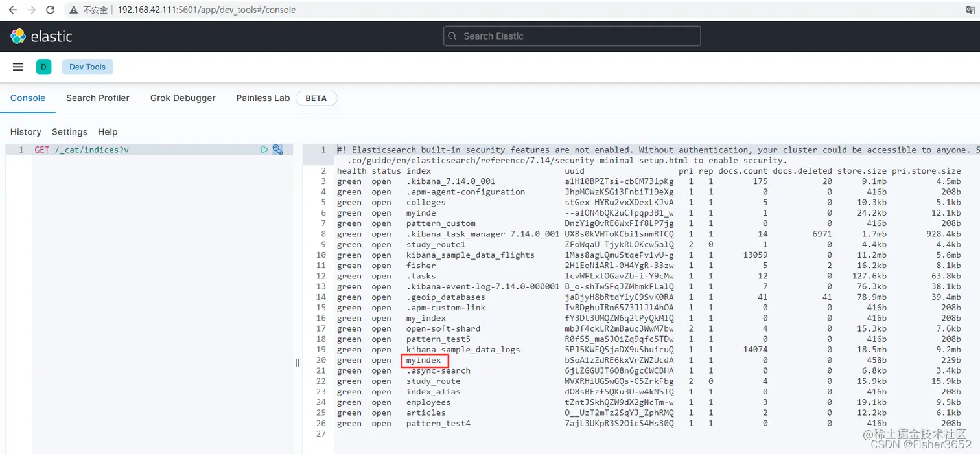This screenshot has width=980, height=454.
Task: Open the console Settings menu
Action: coord(69,131)
